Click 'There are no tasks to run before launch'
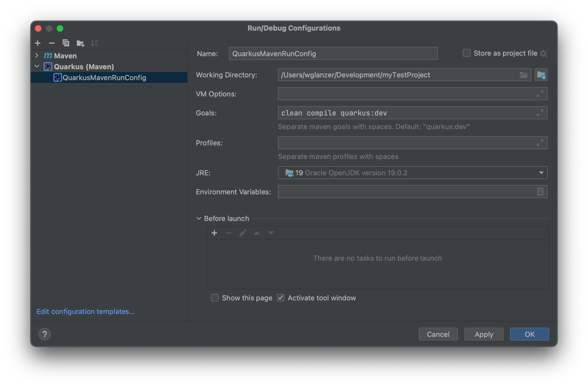Screen dimensions: 588x387 [x=377, y=258]
